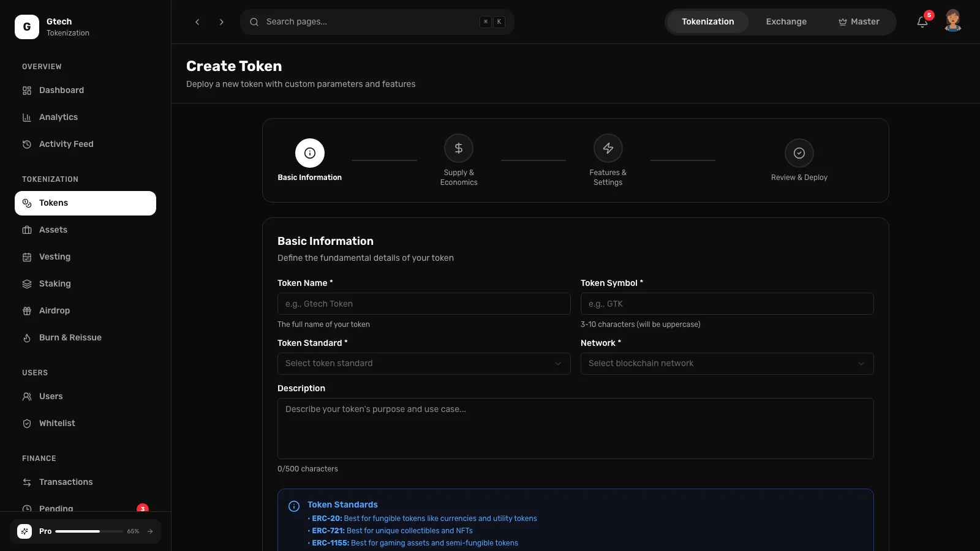Open user avatar profile menu
Screen dimensions: 980x551
click(952, 21)
